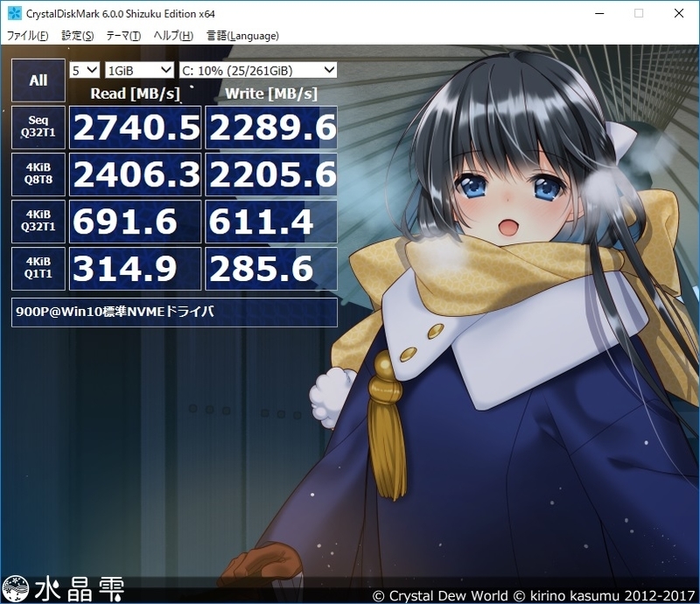Expand the test size dropdown showing 1GiB
This screenshot has width=700, height=604.
(139, 70)
